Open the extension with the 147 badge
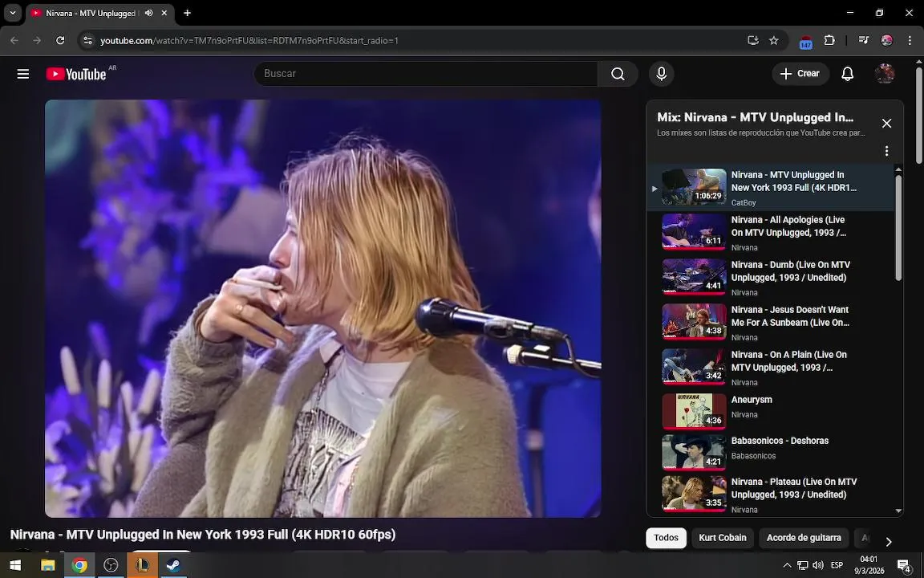The height and width of the screenshot is (578, 924). pyautogui.click(x=805, y=42)
